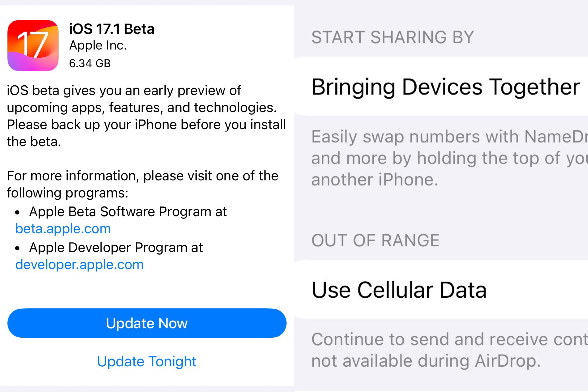
Task: Tap the NameDrop swap numbers description
Action: click(x=450, y=158)
